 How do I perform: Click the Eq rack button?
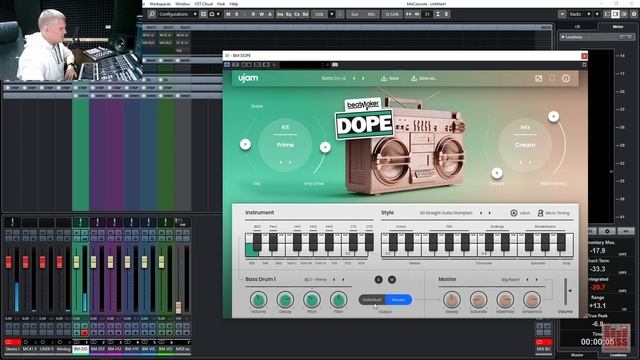pos(289,14)
